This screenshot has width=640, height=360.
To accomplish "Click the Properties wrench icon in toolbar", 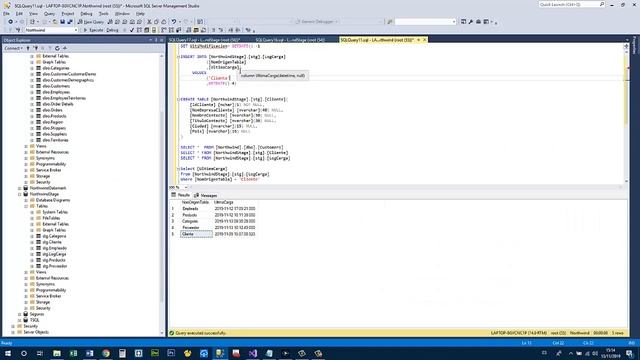I will (471, 22).
